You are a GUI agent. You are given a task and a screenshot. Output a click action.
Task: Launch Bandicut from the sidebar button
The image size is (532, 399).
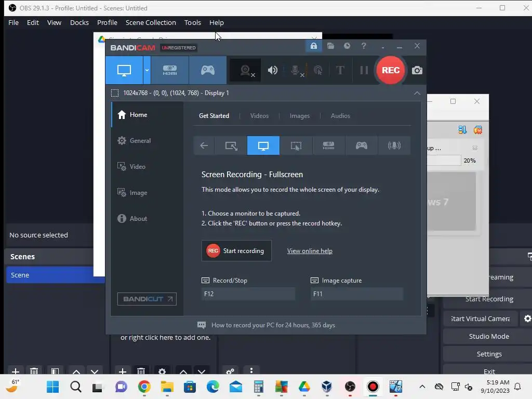[x=147, y=299]
